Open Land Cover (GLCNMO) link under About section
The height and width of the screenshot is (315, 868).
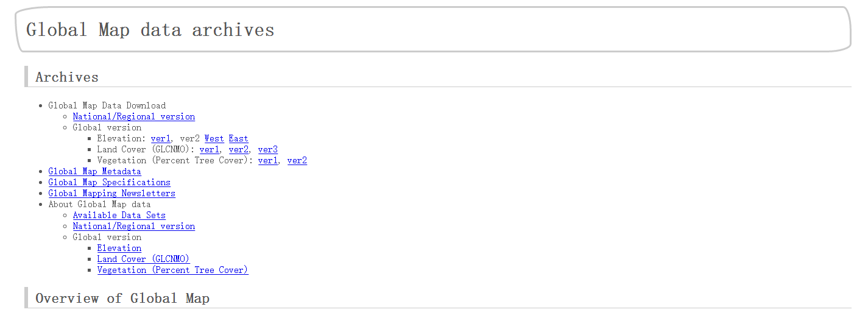point(144,259)
